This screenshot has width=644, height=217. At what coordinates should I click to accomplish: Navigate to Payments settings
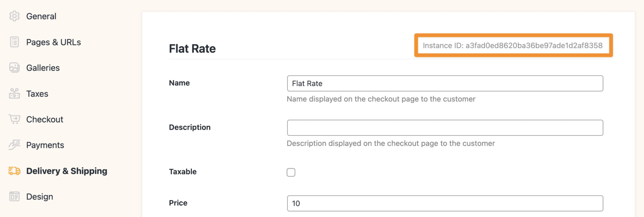pos(45,145)
